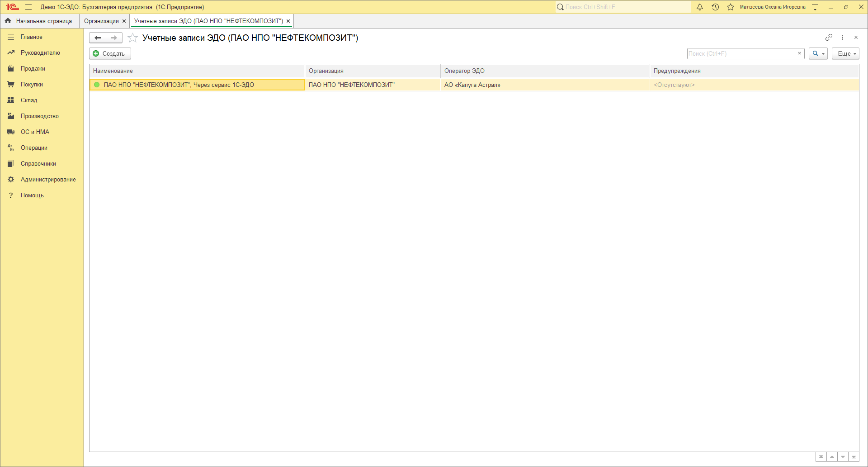The height and width of the screenshot is (467, 868).
Task: Sort by the Оператор ЭДО column header
Action: click(x=464, y=71)
